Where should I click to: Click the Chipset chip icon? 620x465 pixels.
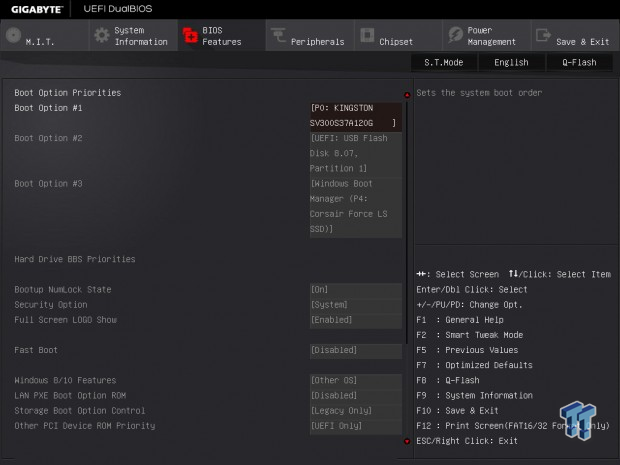[367, 35]
